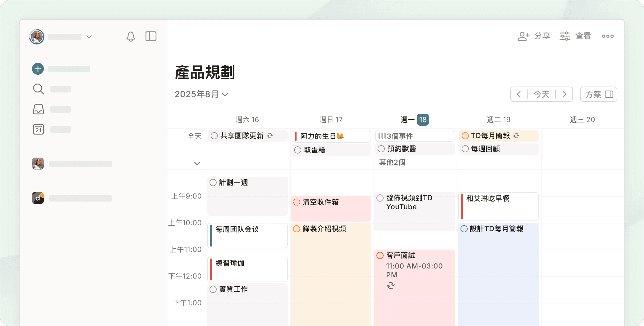Click the 分享 share button
The image size is (644, 326).
(x=534, y=36)
